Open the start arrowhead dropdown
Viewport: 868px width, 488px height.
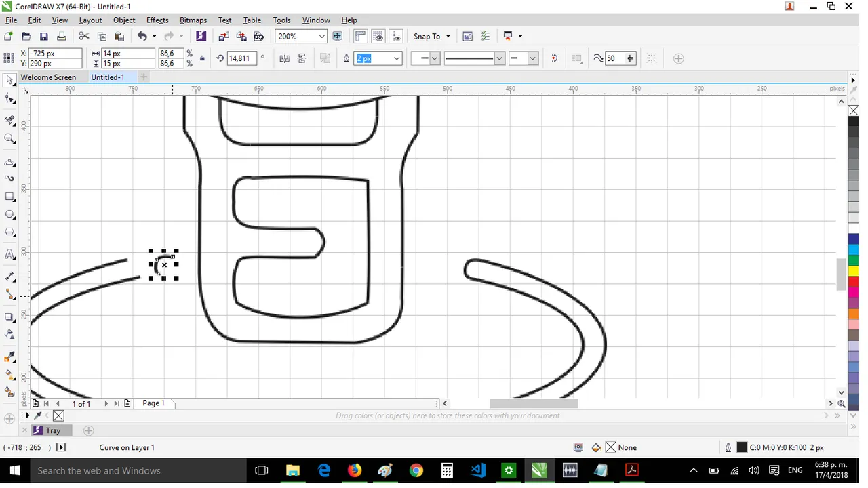coord(435,59)
